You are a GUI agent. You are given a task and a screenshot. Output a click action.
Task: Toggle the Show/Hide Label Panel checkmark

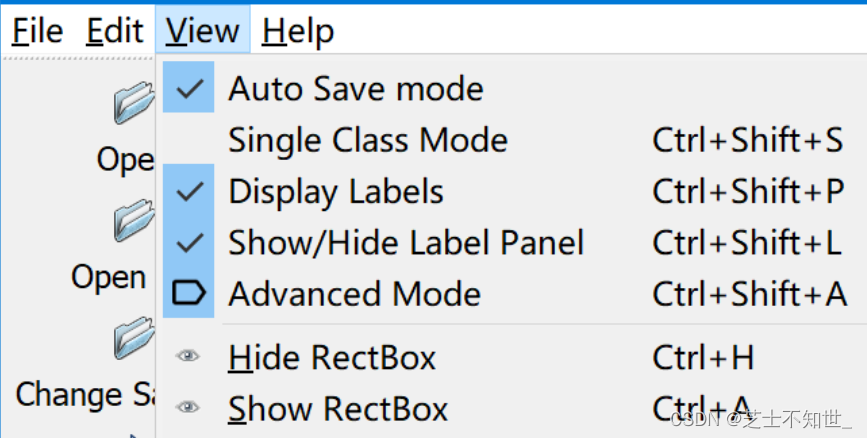tap(189, 242)
